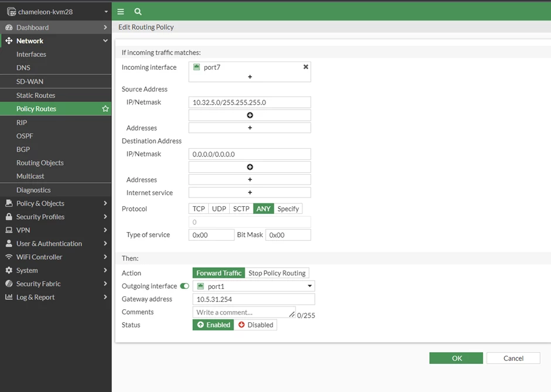Click the Gateway address field
The image size is (551, 392).
253,299
